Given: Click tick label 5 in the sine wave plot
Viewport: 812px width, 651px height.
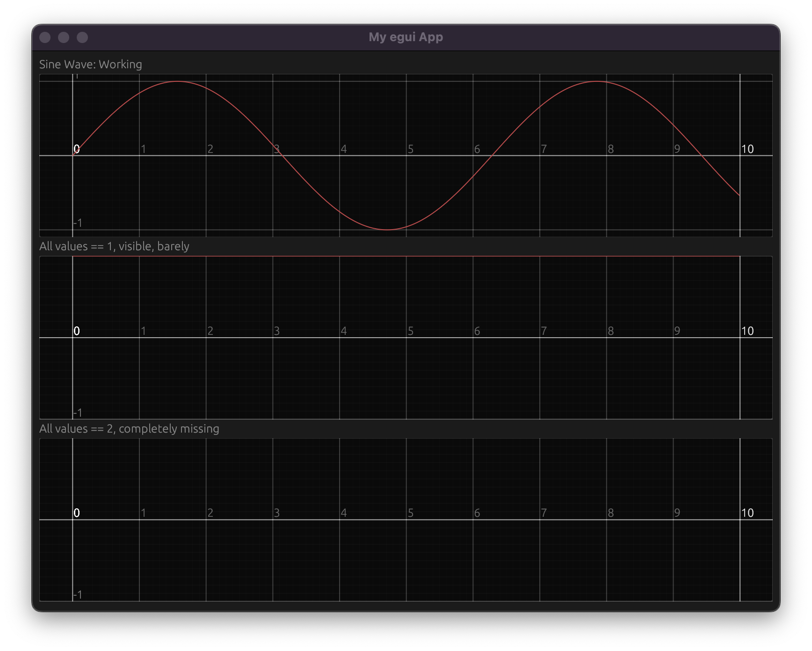Looking at the screenshot, I should click(x=411, y=149).
